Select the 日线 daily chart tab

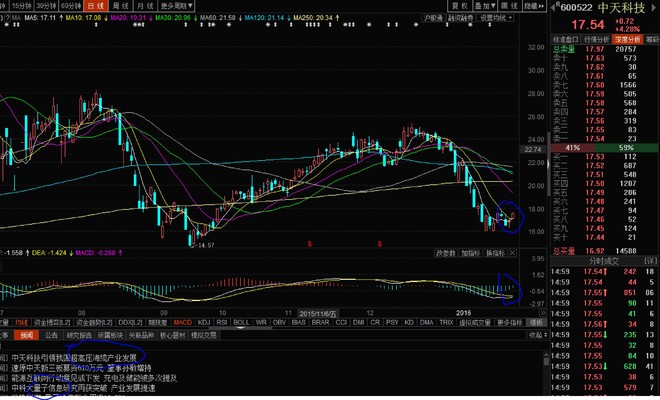pos(96,5)
